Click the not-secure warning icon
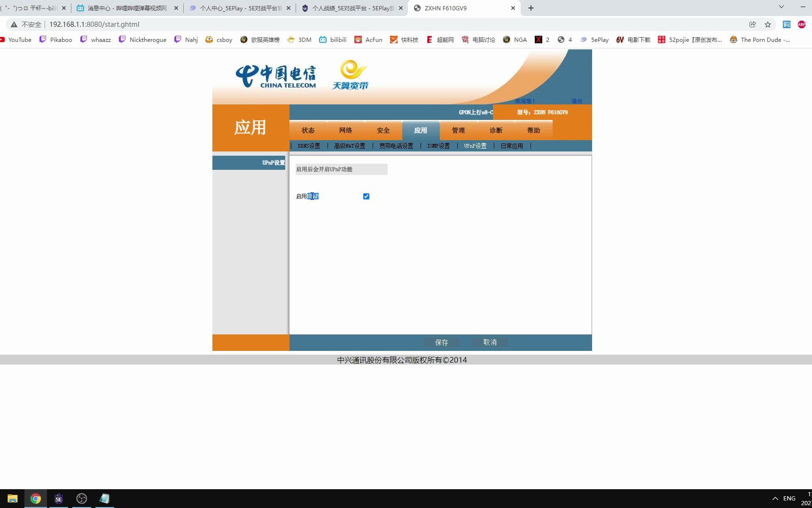Viewport: 812px width, 508px height. pyautogui.click(x=14, y=24)
